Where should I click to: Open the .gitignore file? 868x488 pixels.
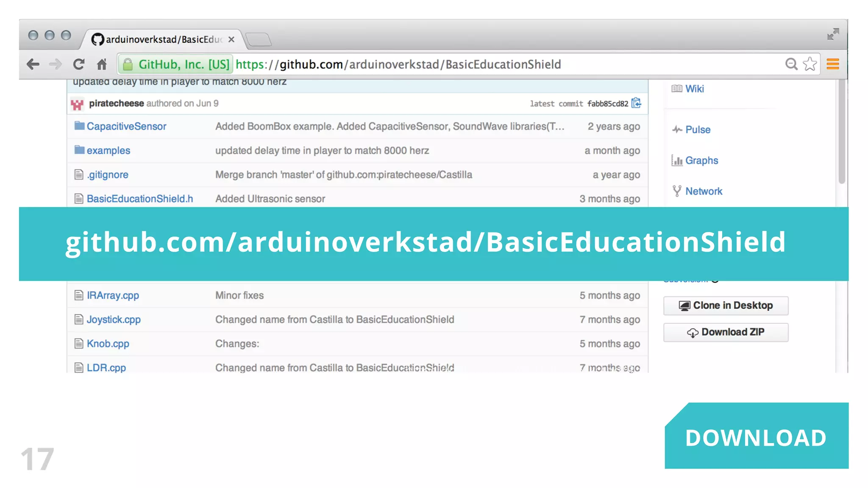[x=108, y=175]
